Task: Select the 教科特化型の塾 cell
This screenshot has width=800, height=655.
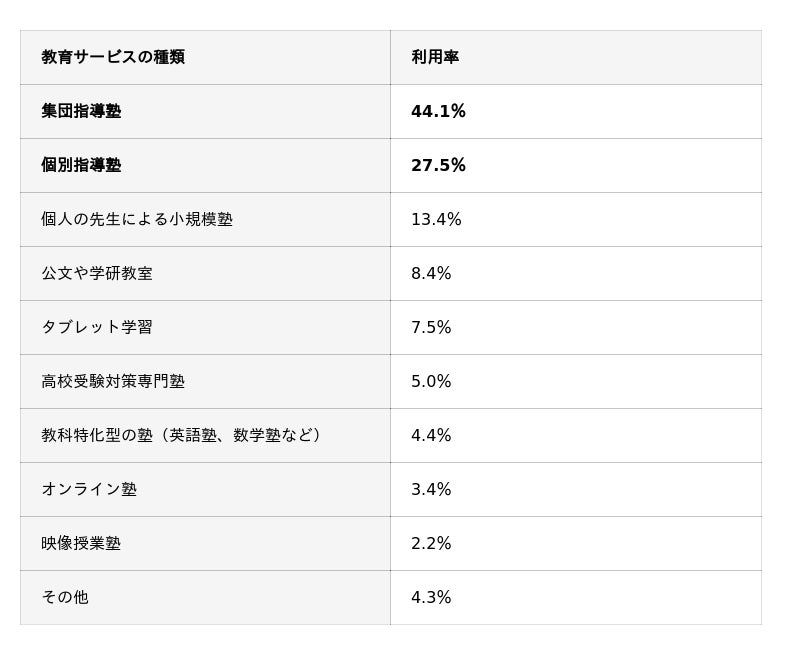Action: 181,435
